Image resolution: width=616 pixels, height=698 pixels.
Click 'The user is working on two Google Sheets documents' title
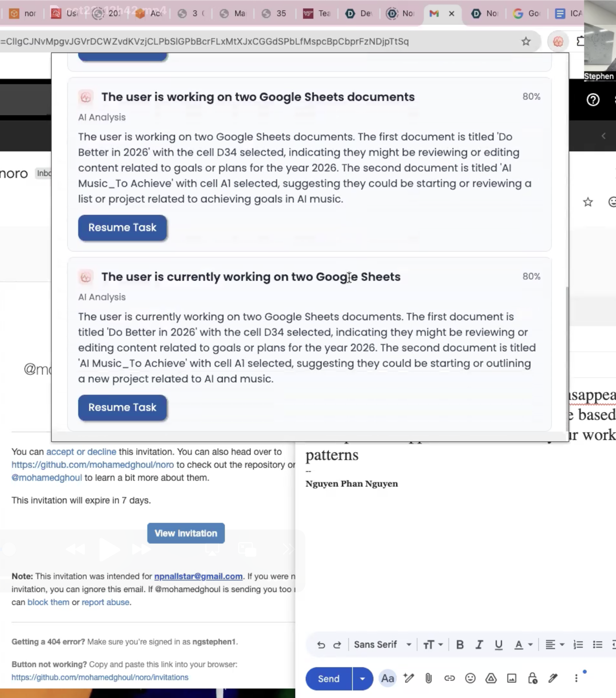point(258,97)
